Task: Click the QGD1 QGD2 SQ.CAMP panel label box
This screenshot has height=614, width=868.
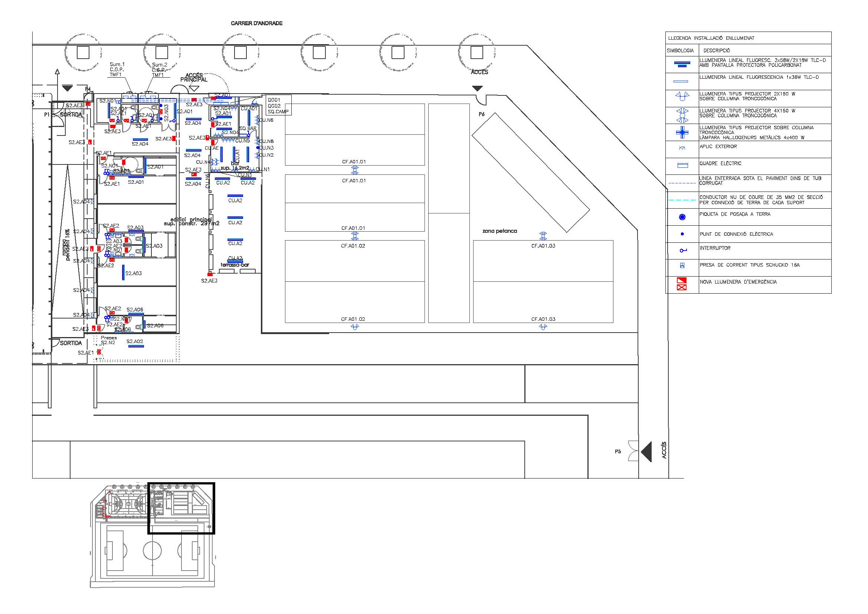Action: click(278, 105)
